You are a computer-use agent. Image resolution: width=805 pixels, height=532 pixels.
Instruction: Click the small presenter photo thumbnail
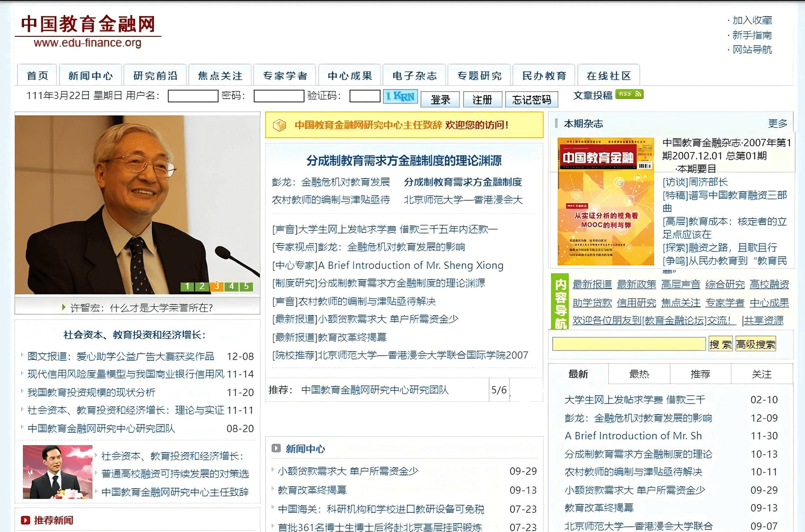[58, 472]
